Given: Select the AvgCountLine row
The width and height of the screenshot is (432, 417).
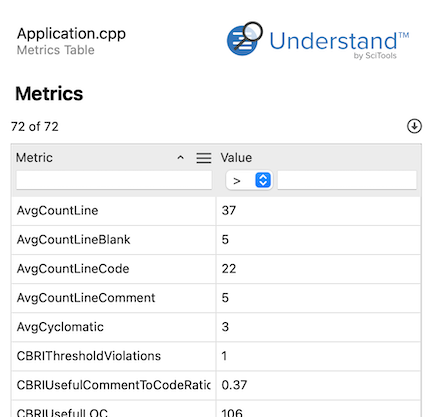Looking at the screenshot, I should click(x=216, y=211).
